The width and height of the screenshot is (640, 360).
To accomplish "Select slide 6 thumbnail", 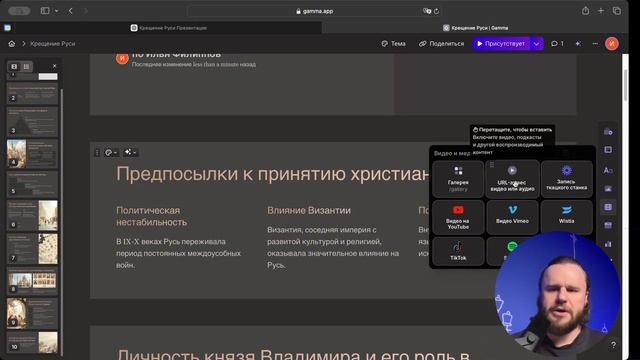I will 32,215.
